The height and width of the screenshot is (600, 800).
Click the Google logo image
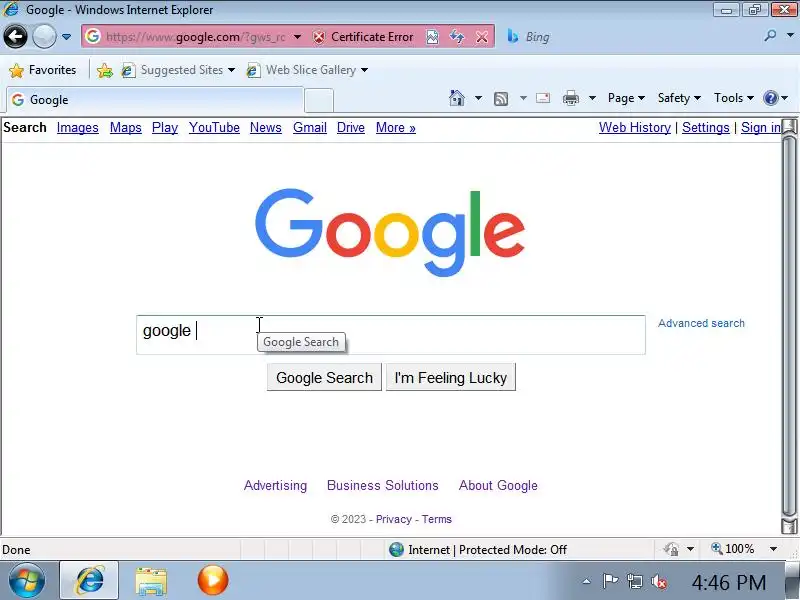pos(390,232)
